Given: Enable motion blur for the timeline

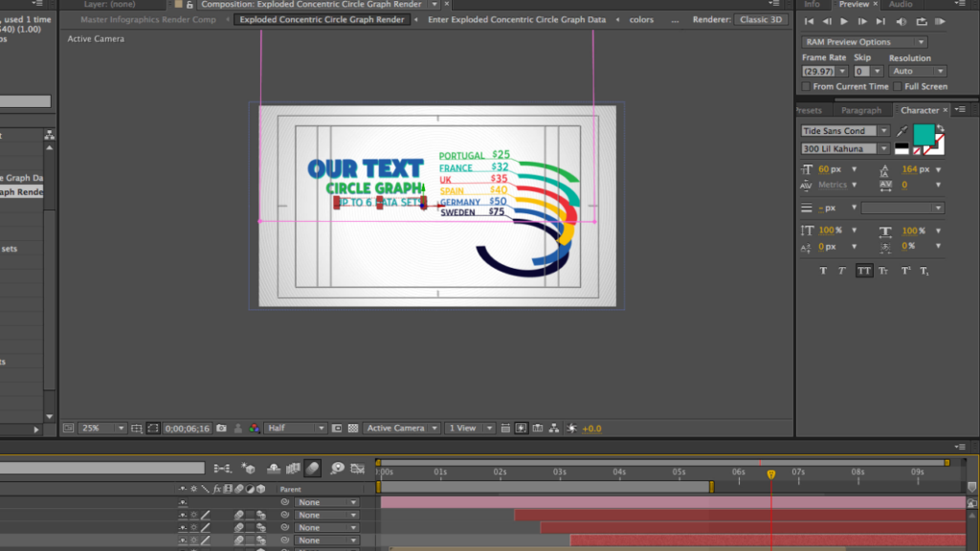Looking at the screenshot, I should pos(312,469).
